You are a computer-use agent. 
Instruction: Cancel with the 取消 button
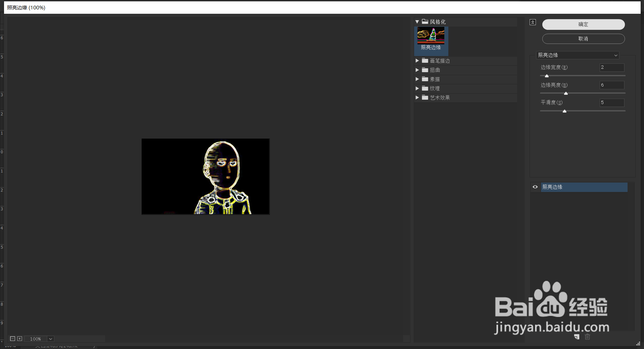click(583, 39)
